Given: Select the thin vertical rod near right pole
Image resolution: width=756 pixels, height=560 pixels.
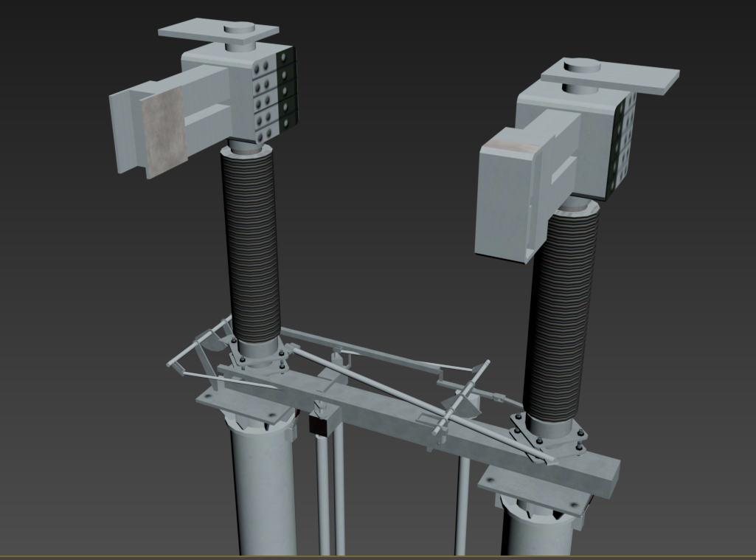Looking at the screenshot, I should click(461, 509).
